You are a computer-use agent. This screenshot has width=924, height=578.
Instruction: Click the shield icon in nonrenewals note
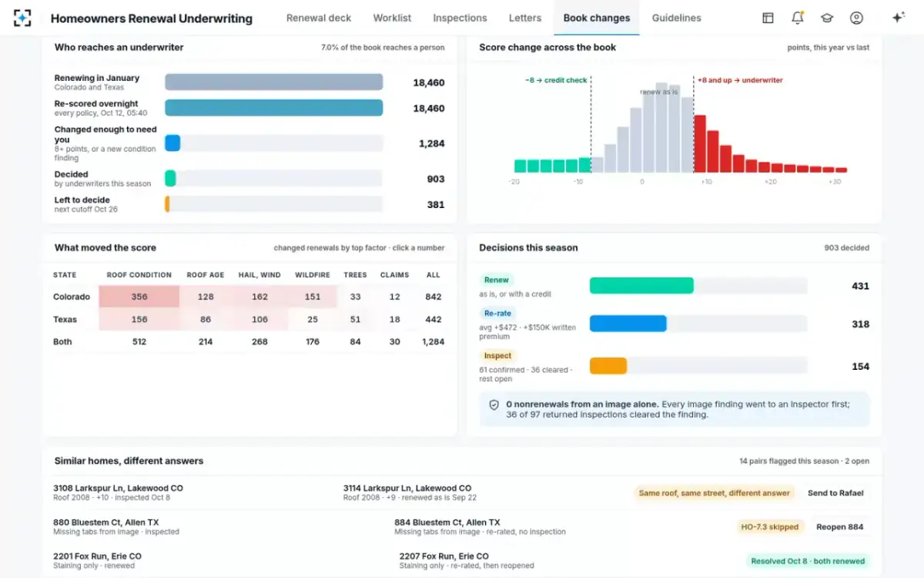494,405
